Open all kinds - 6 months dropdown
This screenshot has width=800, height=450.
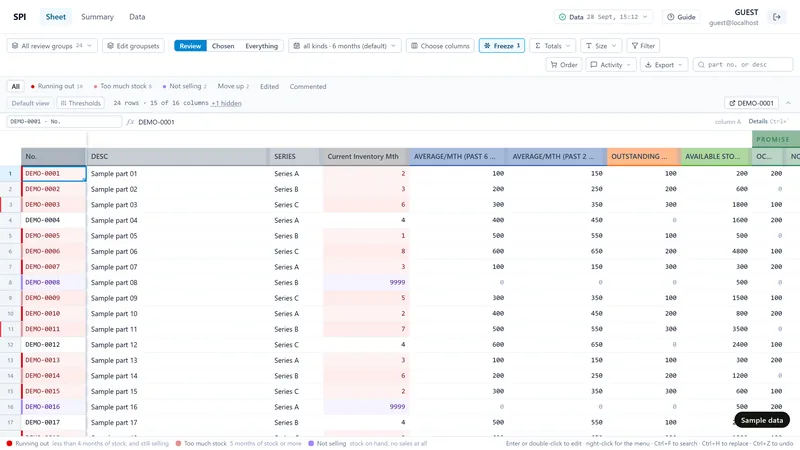345,46
